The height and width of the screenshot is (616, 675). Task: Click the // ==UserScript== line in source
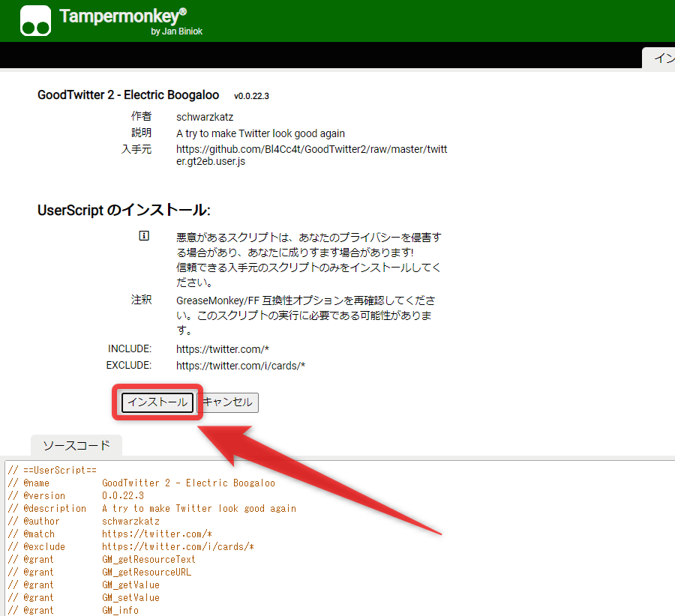point(52,470)
